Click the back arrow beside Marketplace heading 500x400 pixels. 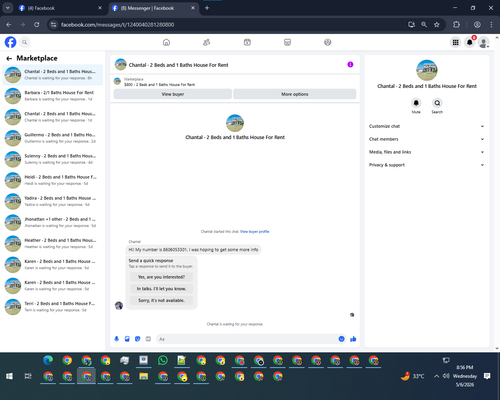pos(9,58)
